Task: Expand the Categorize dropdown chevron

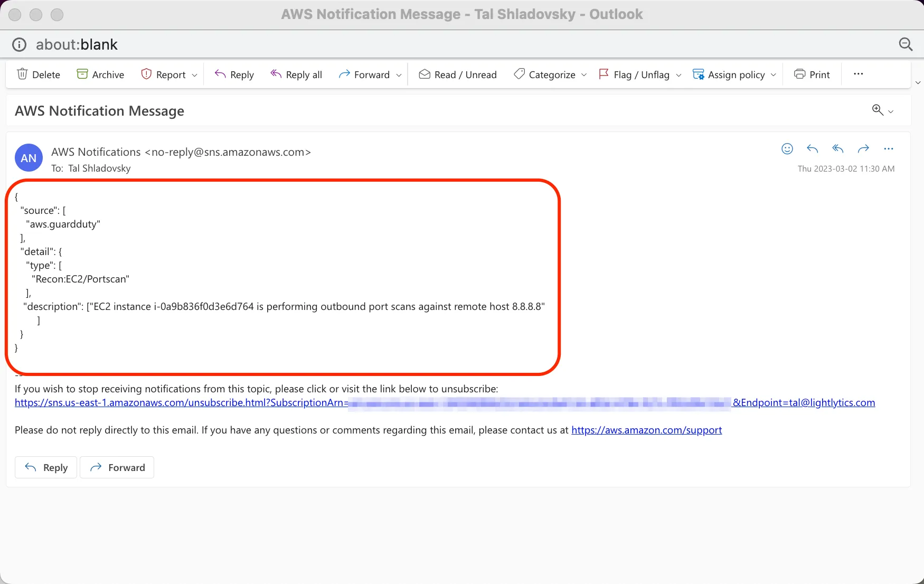Action: (x=584, y=75)
